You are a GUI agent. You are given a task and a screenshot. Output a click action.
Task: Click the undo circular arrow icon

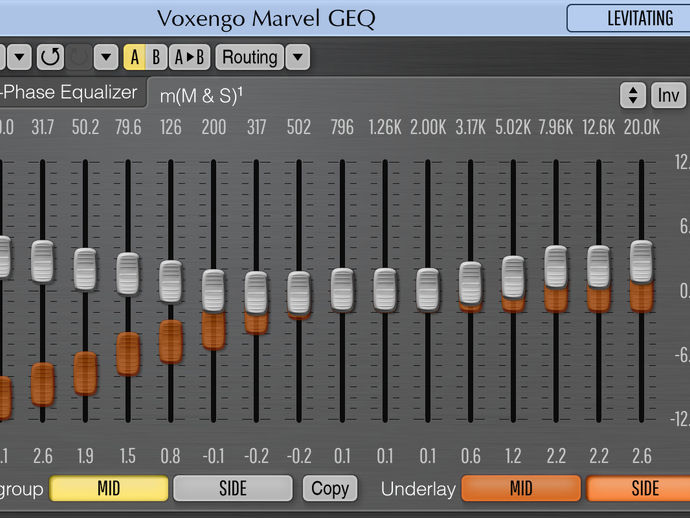pyautogui.click(x=50, y=57)
